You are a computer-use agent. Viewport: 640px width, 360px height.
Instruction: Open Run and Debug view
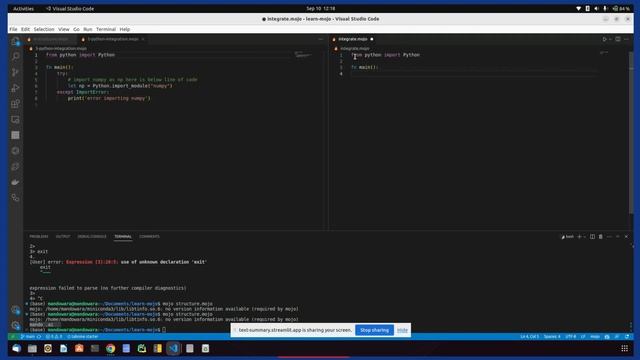[x=16, y=88]
